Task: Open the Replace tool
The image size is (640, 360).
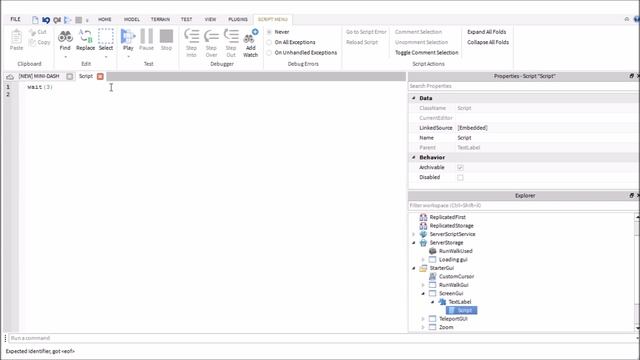Action: pyautogui.click(x=86, y=36)
